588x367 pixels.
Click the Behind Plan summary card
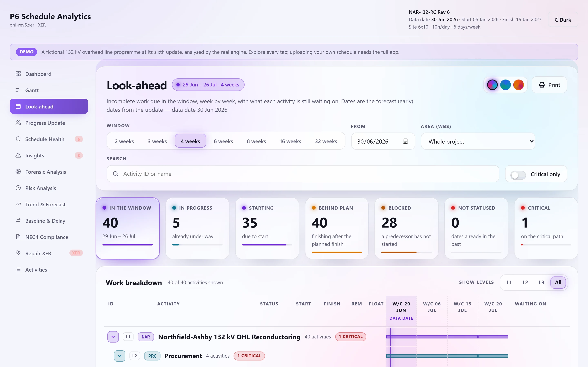pos(337,228)
